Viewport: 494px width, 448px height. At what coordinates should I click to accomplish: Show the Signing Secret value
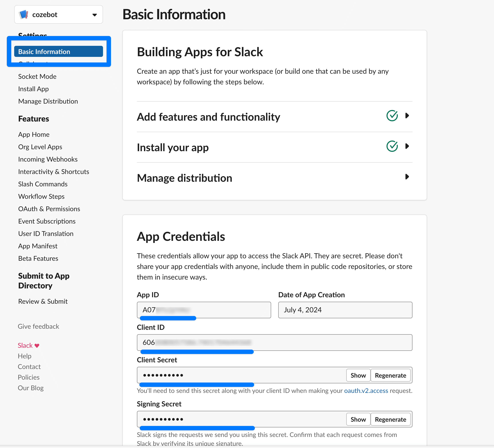tap(358, 419)
